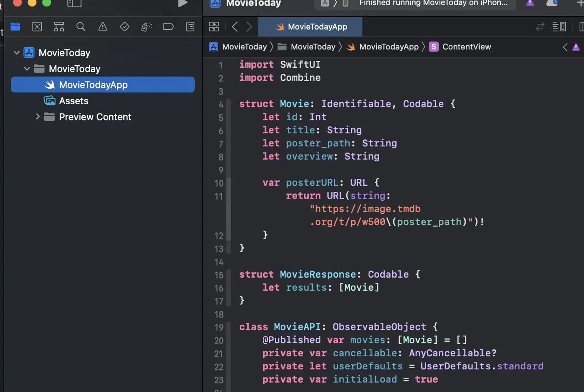Open the Report navigator

pos(190,27)
